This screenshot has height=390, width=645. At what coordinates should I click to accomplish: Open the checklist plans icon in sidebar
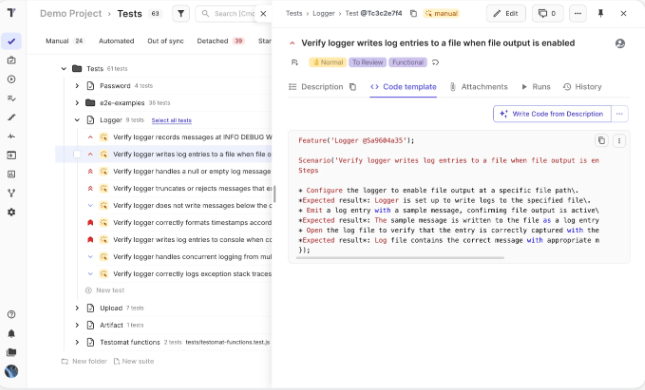12,98
